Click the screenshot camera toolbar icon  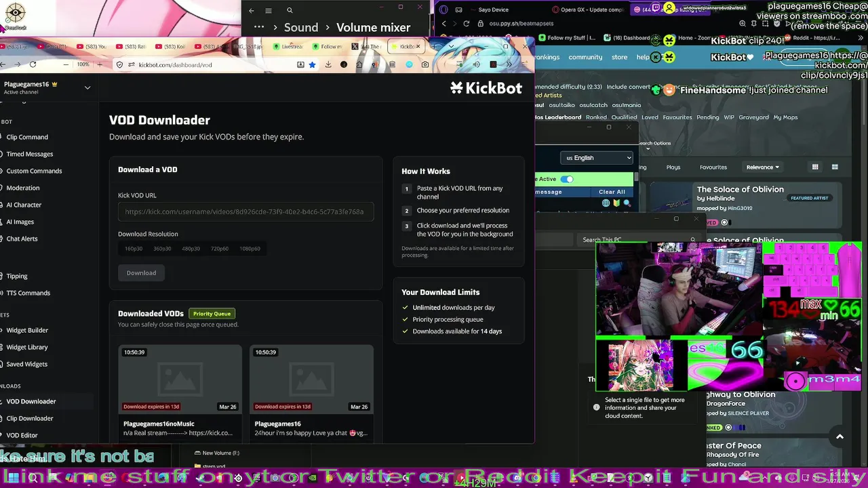tap(425, 64)
